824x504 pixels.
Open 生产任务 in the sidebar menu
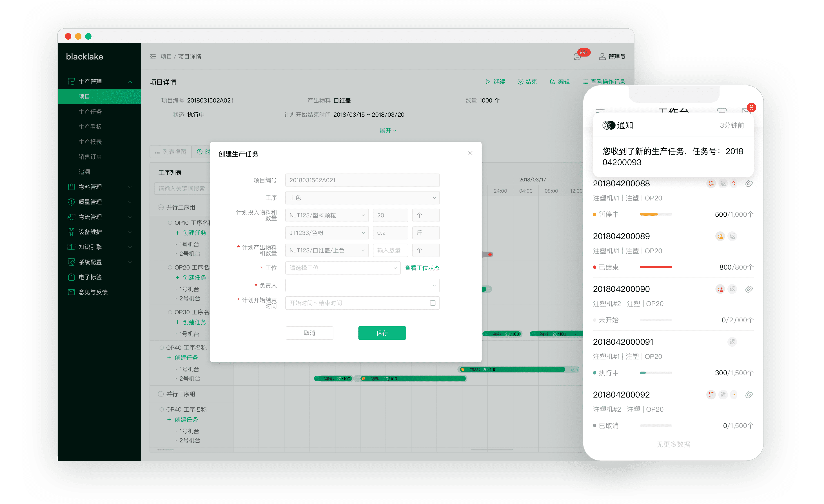pos(90,112)
